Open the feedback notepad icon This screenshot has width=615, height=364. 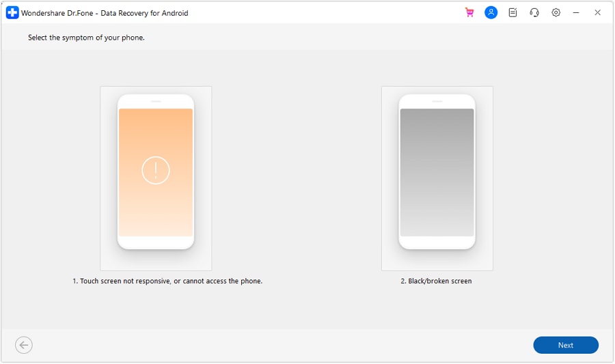(512, 12)
